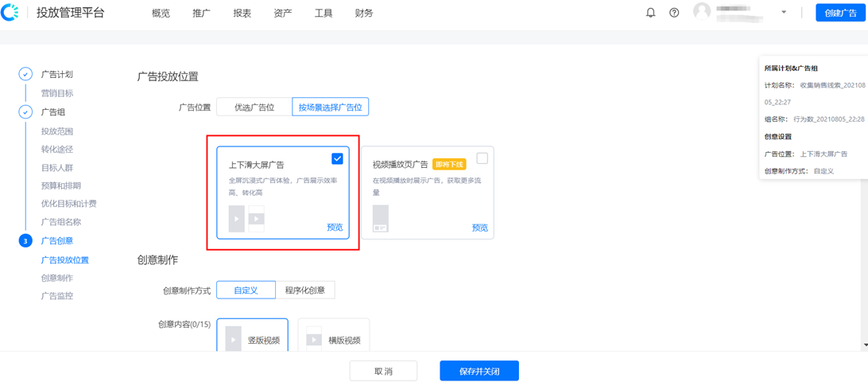Viewport: 868px width, 386px height.
Task: Click the 创建广告 button
Action: (x=840, y=12)
